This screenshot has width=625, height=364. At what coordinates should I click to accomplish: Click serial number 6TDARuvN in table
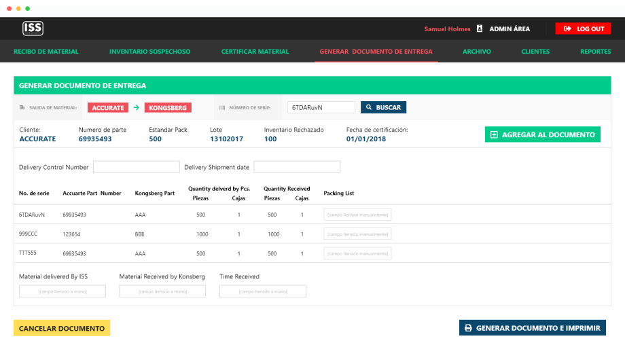coord(32,215)
